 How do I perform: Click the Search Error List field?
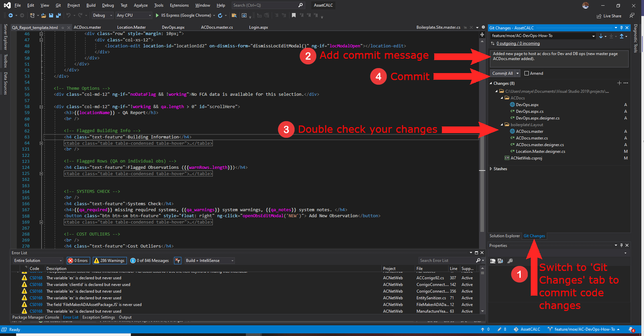click(447, 261)
